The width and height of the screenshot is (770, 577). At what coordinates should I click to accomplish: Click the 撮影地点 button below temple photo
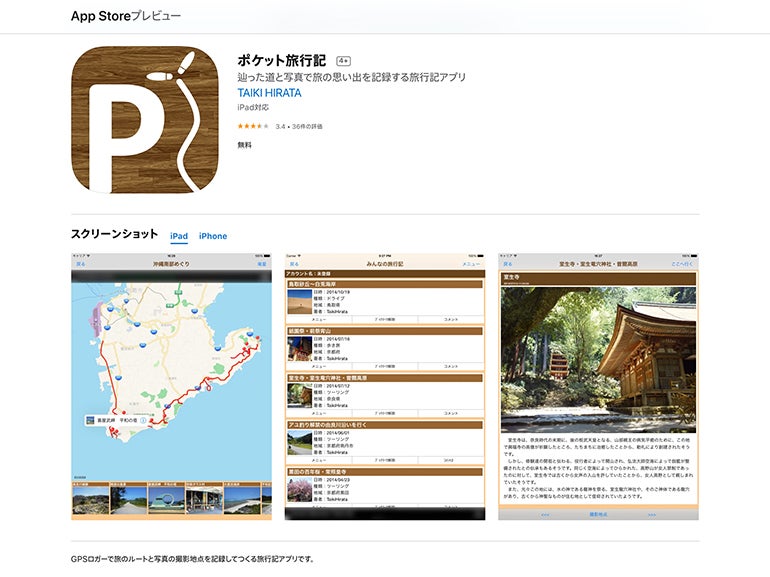pyautogui.click(x=598, y=513)
